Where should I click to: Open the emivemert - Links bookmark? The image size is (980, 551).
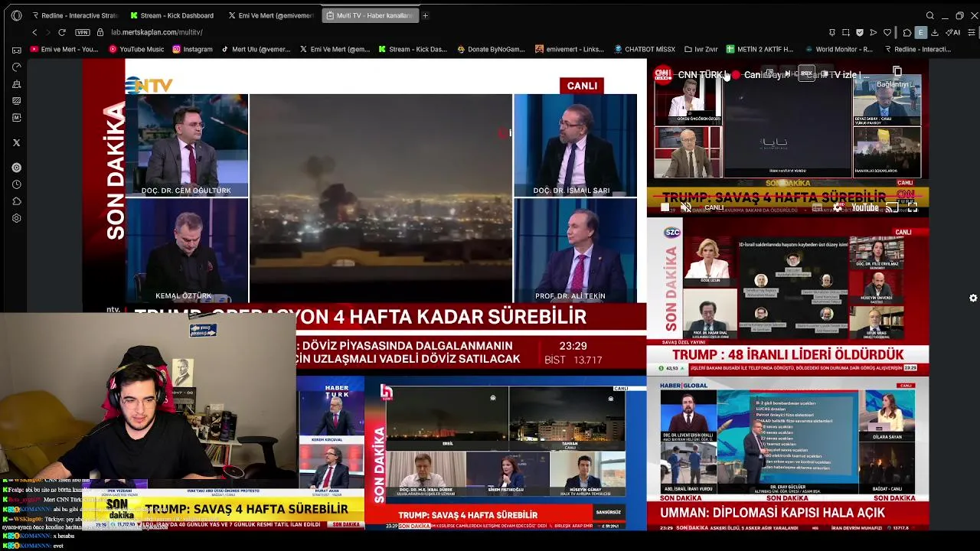pos(570,49)
